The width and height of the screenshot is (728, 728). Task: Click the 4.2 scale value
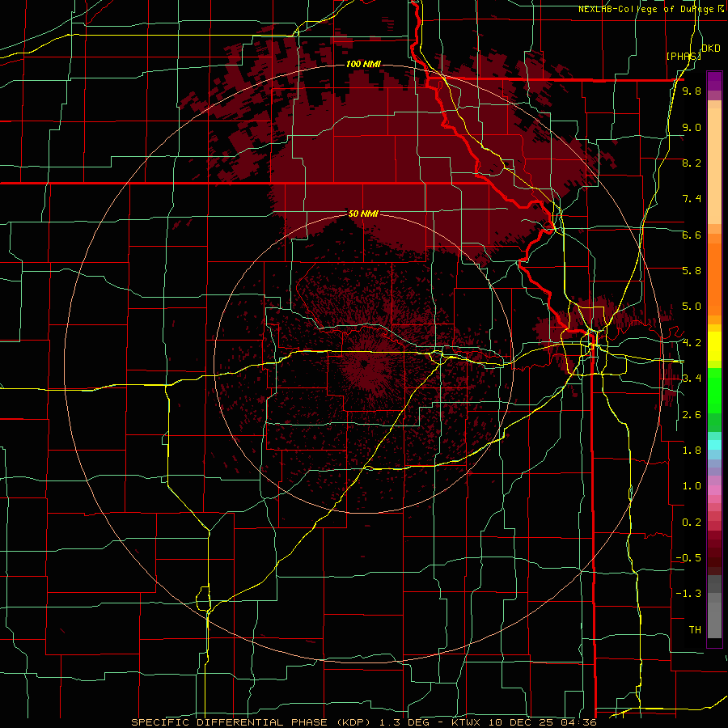[x=692, y=343]
